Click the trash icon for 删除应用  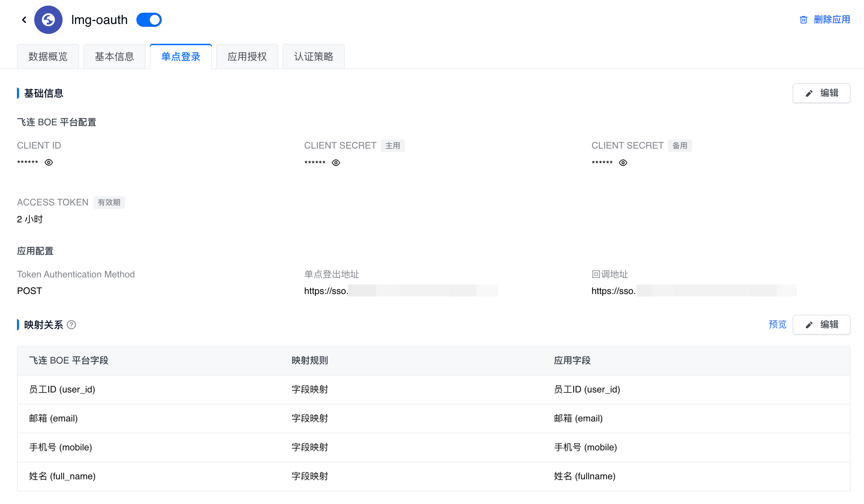tap(803, 20)
